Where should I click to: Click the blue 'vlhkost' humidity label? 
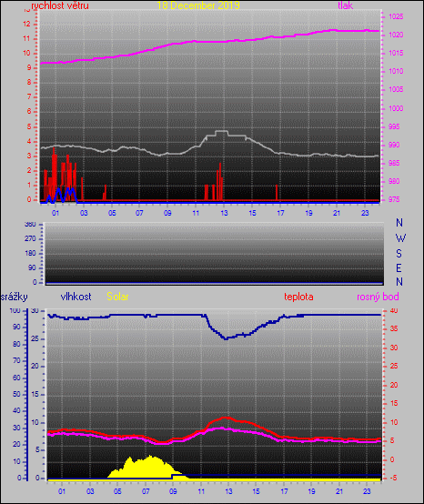tap(76, 297)
